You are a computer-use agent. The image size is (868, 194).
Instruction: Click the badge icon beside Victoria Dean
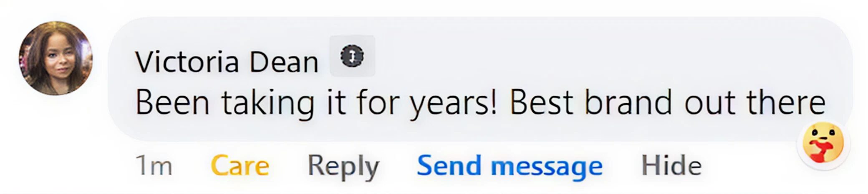point(352,56)
